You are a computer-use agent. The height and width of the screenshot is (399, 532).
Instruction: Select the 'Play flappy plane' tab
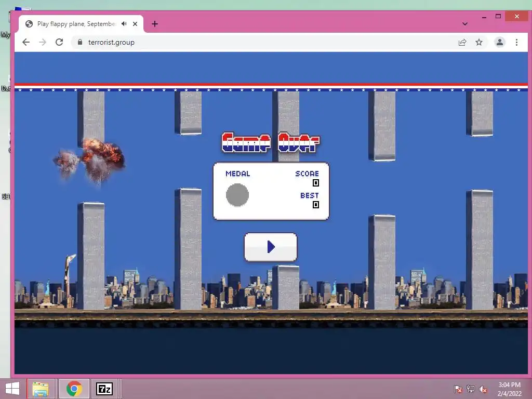tap(81, 24)
